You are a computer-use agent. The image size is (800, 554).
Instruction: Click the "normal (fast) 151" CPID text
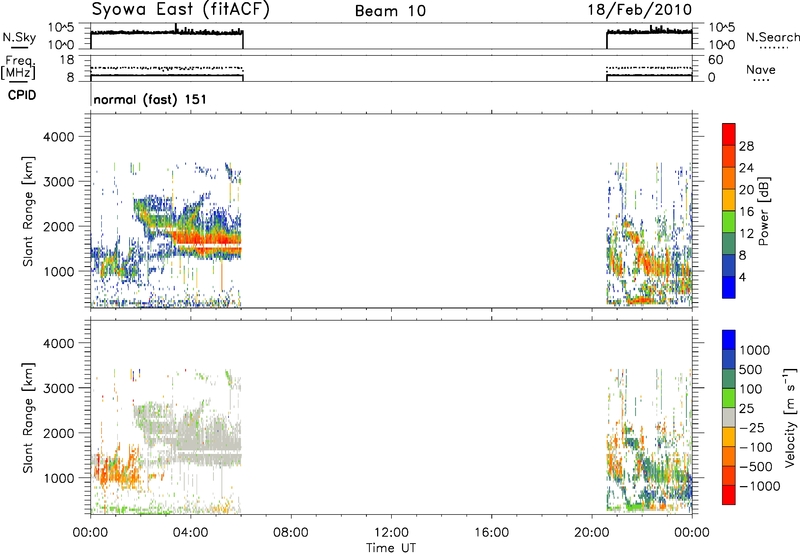tap(150, 99)
